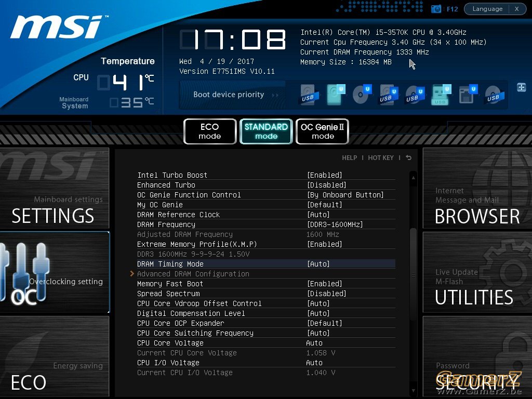Open the SETTINGS mainboard settings panel
Viewport: 532px width, 399px height.
54,188
